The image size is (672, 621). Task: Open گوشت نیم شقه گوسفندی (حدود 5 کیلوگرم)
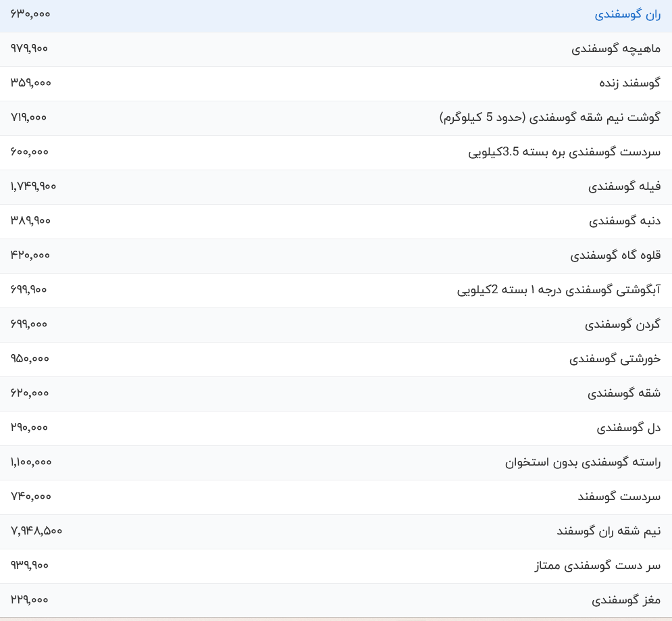click(x=550, y=118)
